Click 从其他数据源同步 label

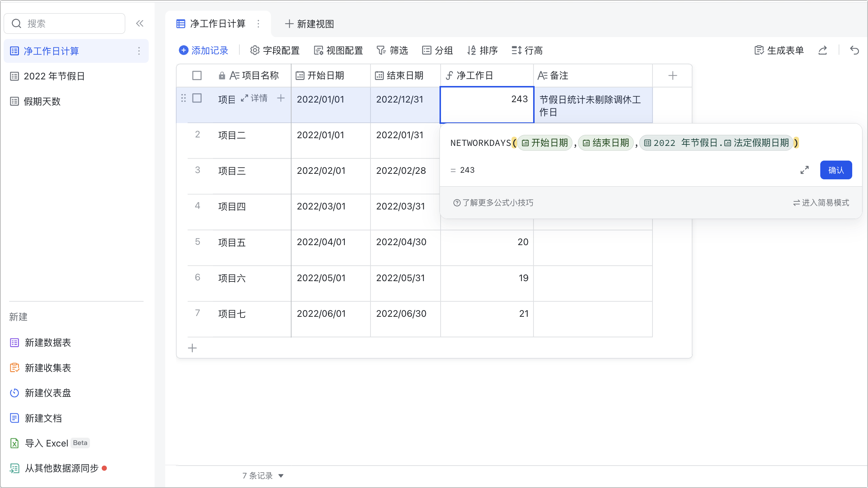62,469
